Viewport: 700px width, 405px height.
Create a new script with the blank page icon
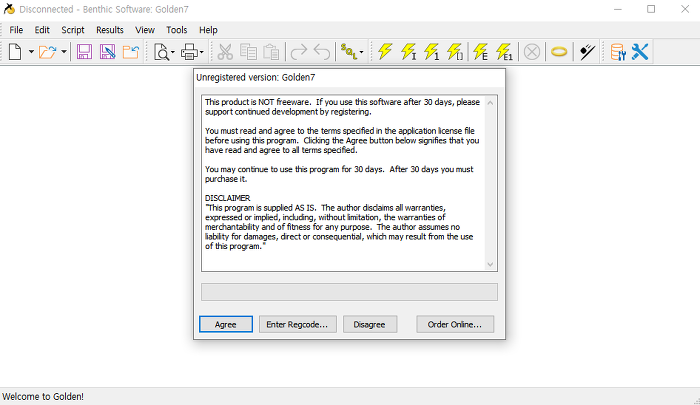(15, 52)
